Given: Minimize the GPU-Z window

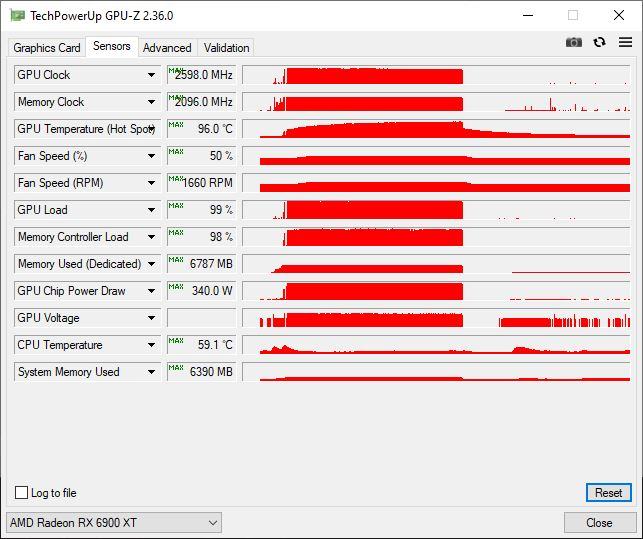Looking at the screenshot, I should (528, 16).
